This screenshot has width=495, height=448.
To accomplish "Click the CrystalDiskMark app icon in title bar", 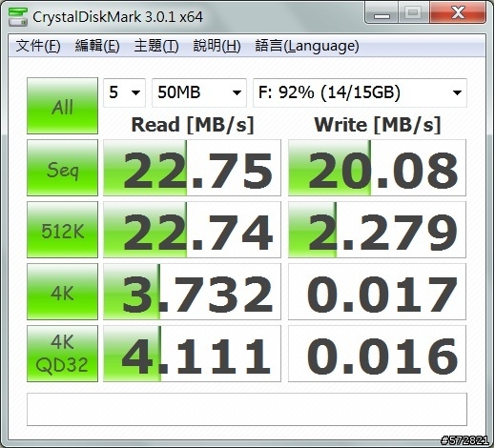I will tap(18, 16).
